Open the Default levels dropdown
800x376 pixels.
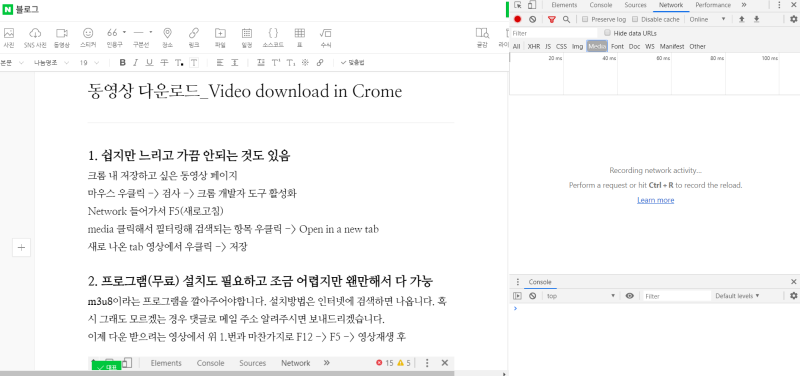pyautogui.click(x=737, y=296)
